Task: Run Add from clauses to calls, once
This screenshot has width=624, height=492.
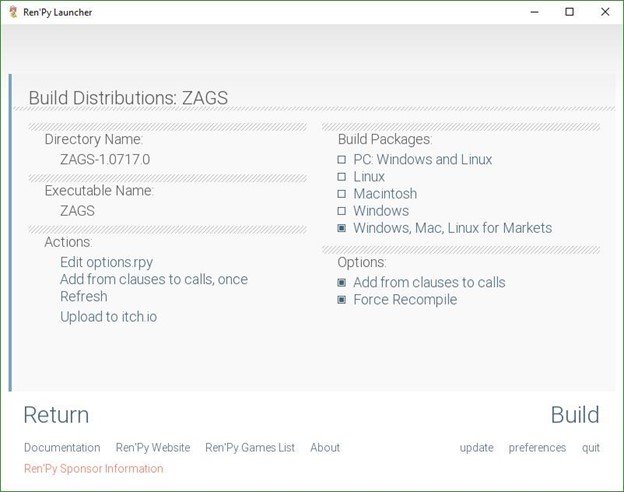Action: point(154,279)
